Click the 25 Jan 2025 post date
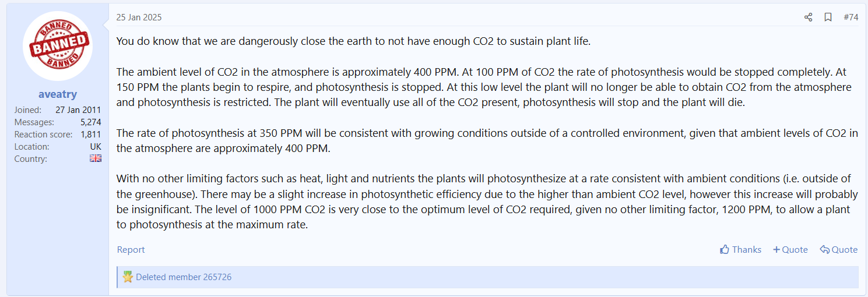Screen dimensions: 868x297 [139, 17]
